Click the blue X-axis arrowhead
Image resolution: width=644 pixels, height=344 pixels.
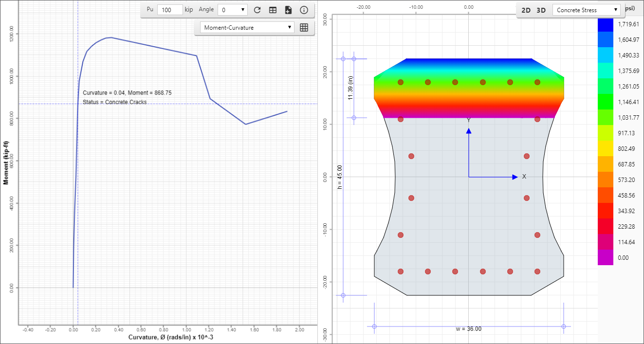pos(515,177)
